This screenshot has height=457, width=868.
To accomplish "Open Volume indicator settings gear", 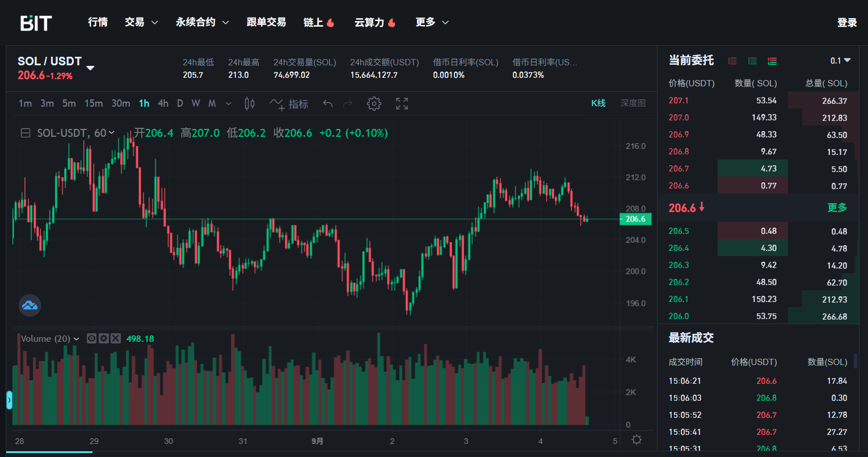I will point(103,338).
